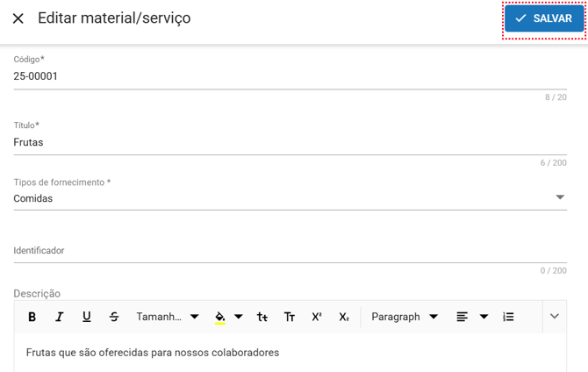Click the text alignment icon
This screenshot has height=372, width=588.
[x=463, y=317]
